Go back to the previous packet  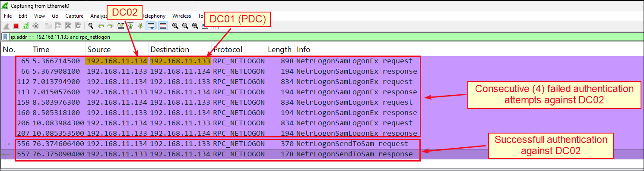101,26
